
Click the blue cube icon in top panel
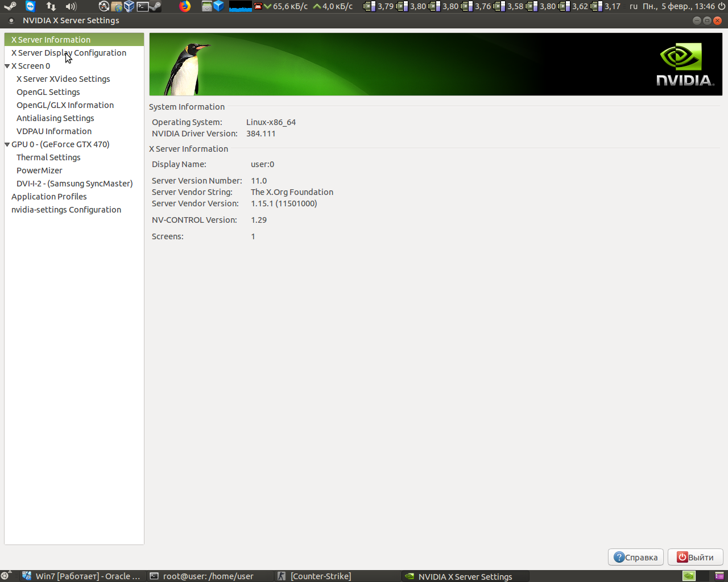coord(219,6)
